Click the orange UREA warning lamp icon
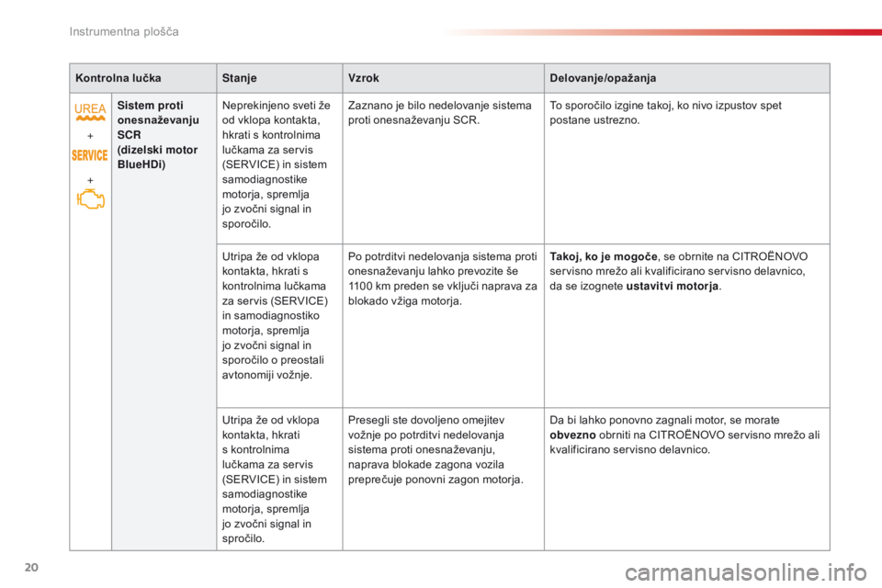882x588 pixels. 90,112
